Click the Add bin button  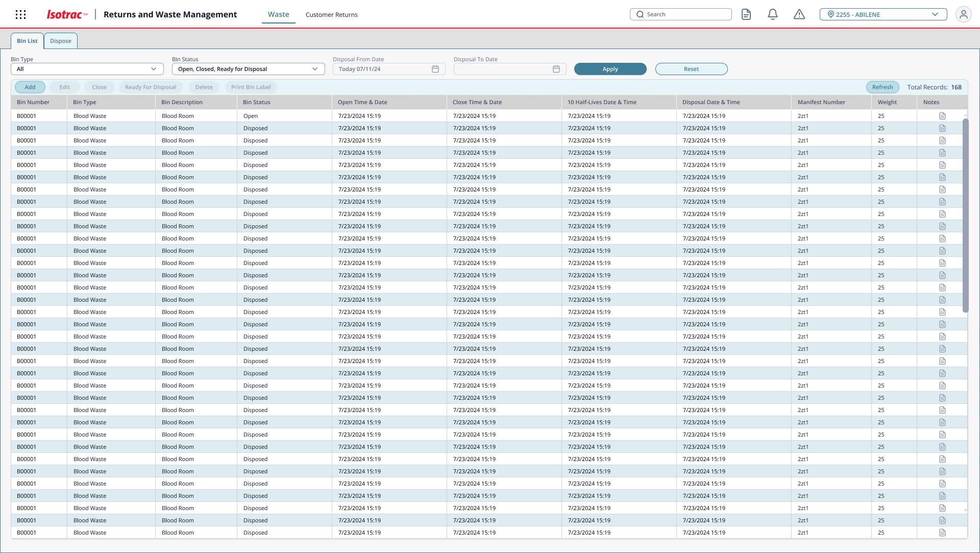(30, 87)
